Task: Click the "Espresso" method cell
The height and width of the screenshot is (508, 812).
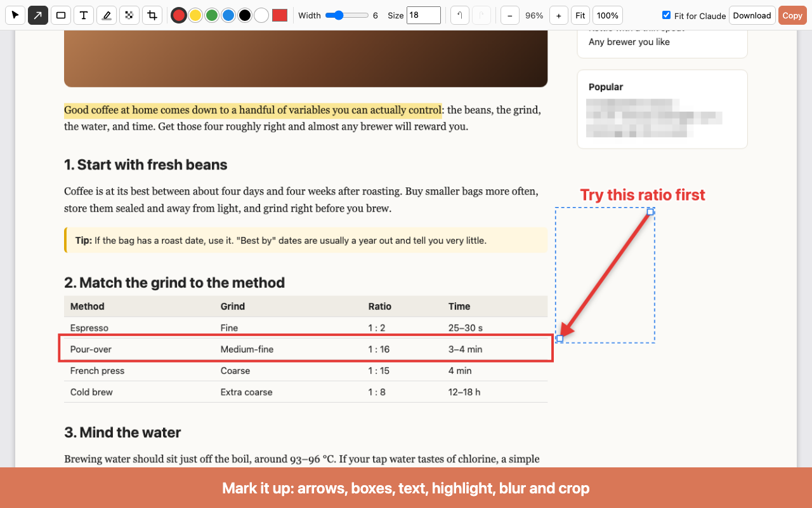Action: (x=89, y=328)
